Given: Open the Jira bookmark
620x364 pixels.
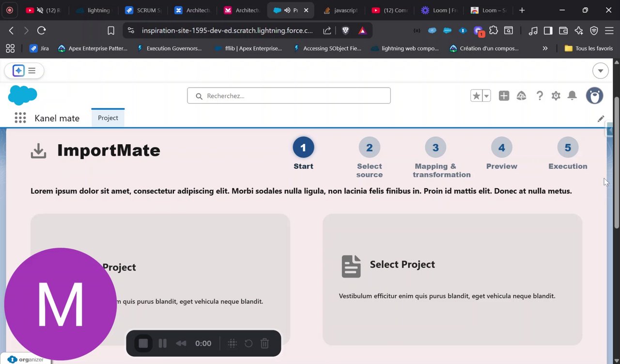Looking at the screenshot, I should pyautogui.click(x=39, y=48).
